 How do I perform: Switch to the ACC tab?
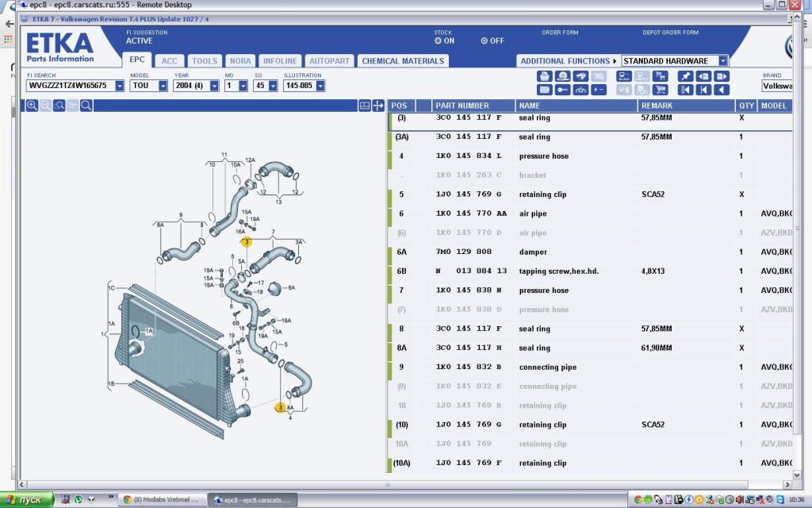(x=170, y=61)
